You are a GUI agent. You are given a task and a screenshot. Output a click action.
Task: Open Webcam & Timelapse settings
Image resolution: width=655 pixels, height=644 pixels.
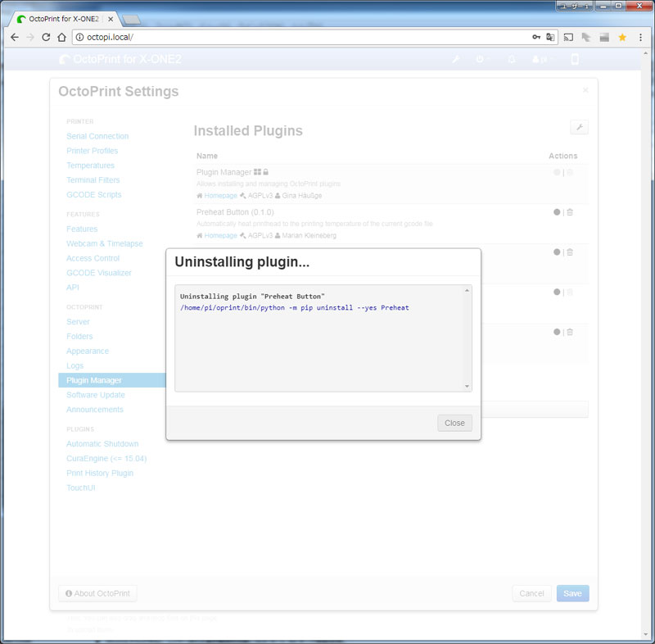[105, 243]
